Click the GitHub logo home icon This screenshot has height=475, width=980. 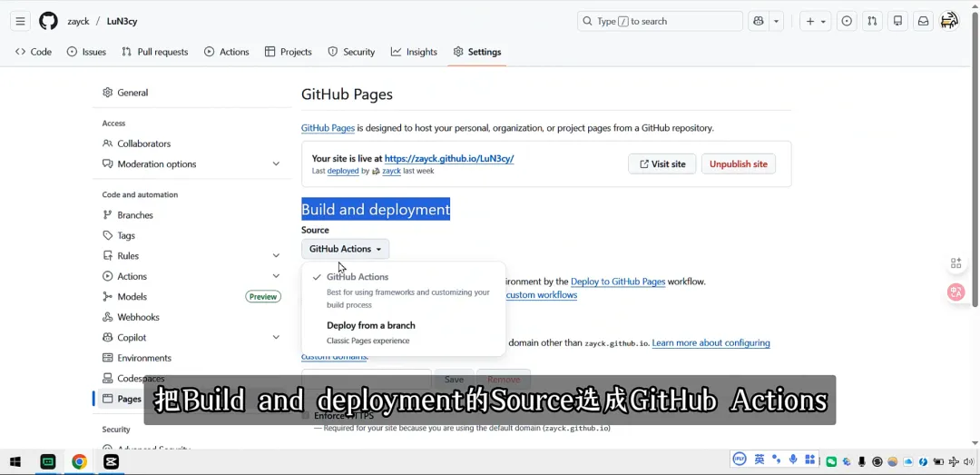48,21
